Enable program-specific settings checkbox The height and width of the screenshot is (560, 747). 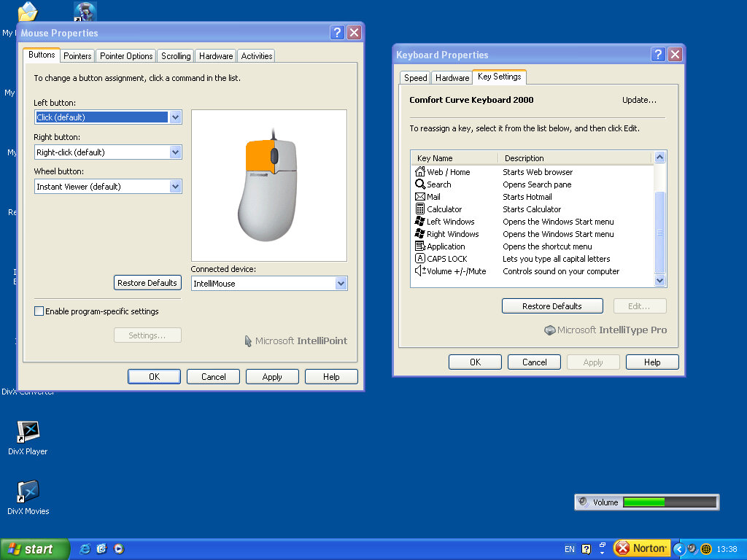point(39,311)
